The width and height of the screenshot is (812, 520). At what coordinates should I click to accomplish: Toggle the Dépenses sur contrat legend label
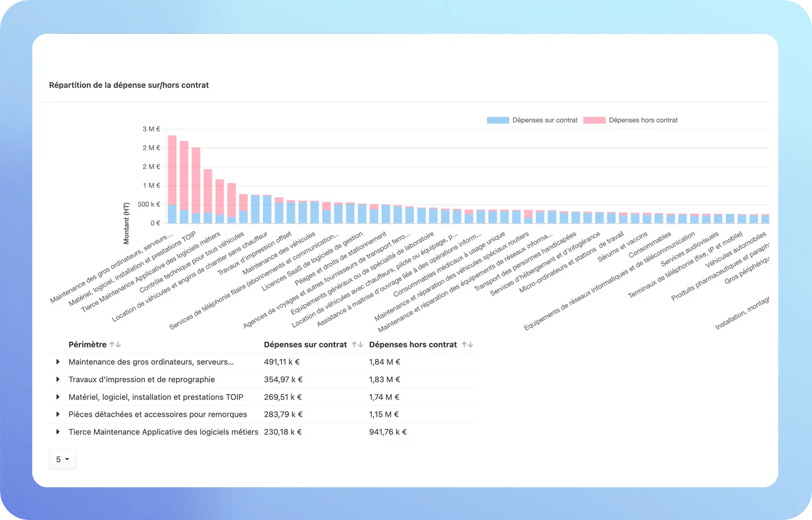[x=545, y=120]
